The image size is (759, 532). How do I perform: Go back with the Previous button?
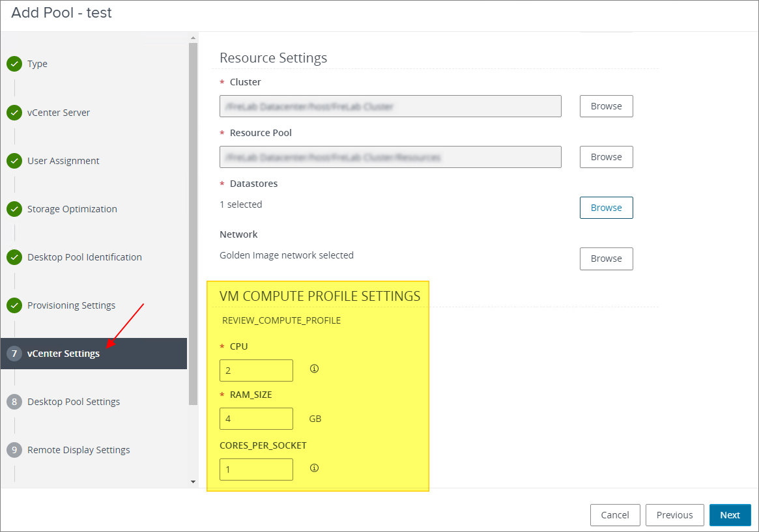674,515
